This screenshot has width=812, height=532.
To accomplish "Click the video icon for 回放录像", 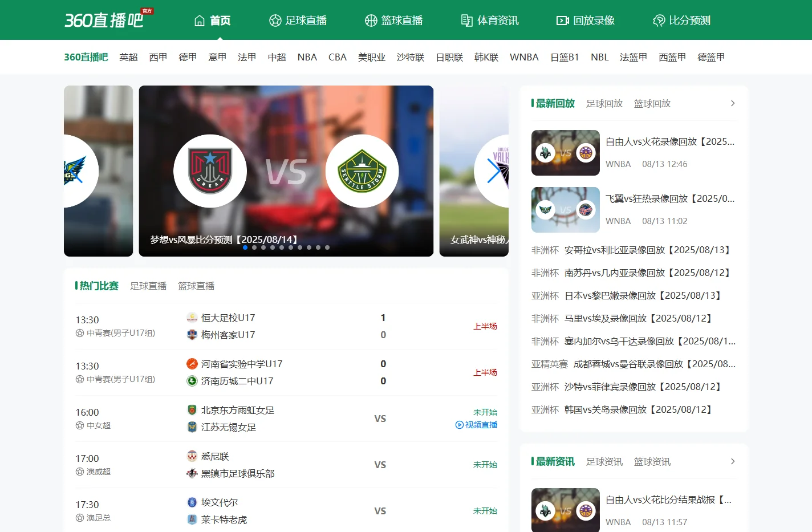I will [x=563, y=21].
